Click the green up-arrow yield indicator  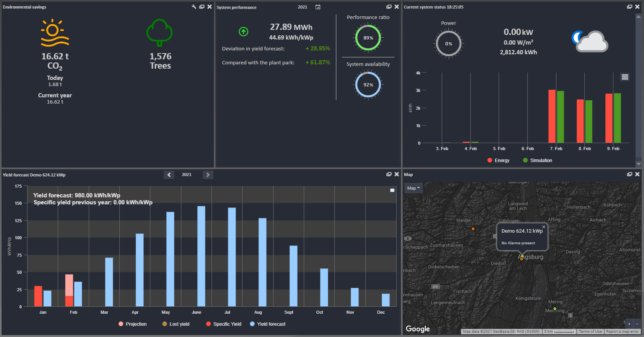point(243,31)
